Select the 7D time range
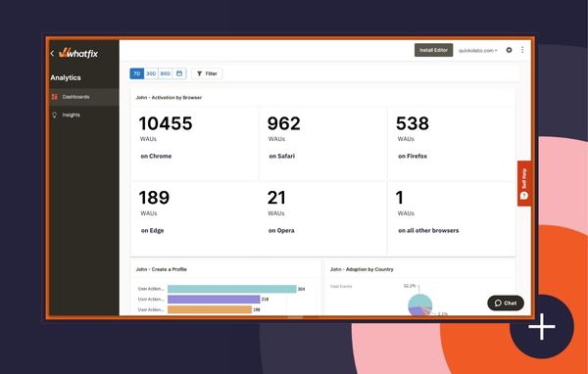The height and width of the screenshot is (374, 588). coord(137,73)
